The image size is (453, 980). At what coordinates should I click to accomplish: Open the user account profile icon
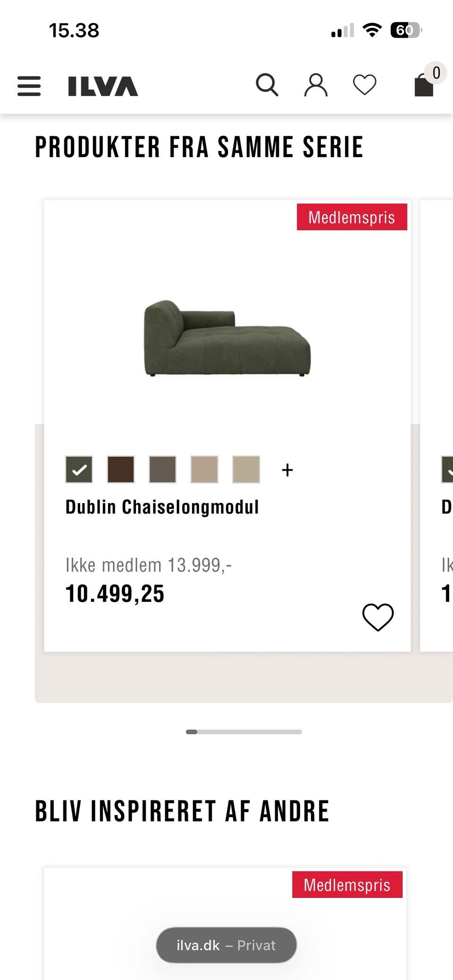pyautogui.click(x=316, y=85)
